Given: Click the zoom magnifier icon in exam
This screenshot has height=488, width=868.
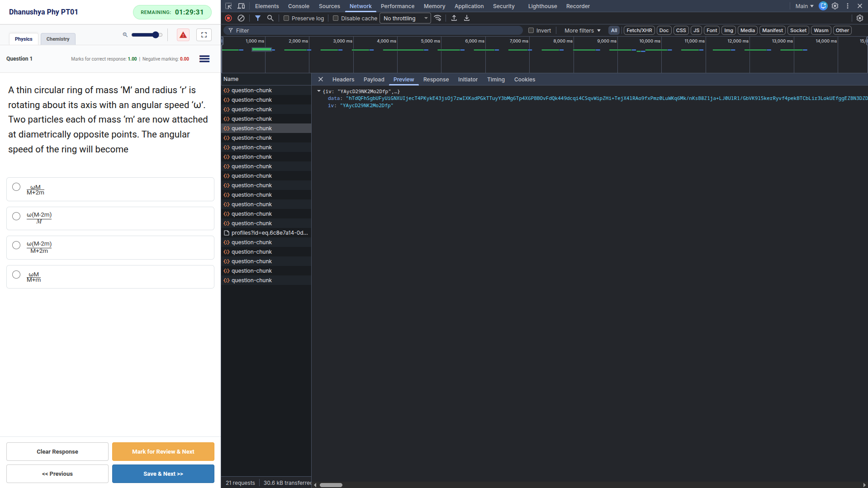Looking at the screenshot, I should coord(125,35).
